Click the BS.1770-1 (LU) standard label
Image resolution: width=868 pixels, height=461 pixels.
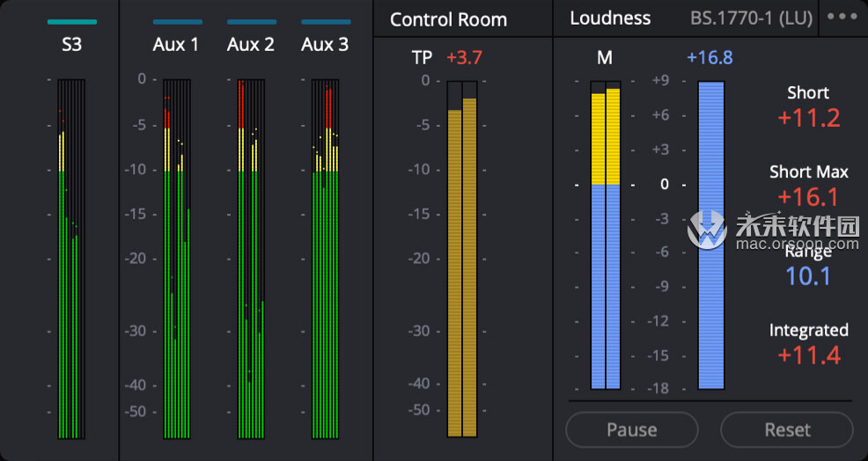click(751, 18)
